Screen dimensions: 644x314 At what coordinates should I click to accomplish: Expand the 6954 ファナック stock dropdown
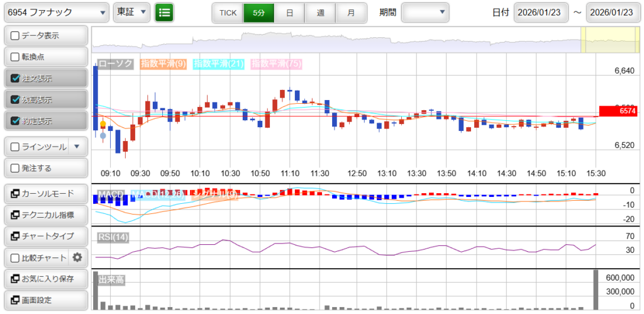[x=55, y=12]
